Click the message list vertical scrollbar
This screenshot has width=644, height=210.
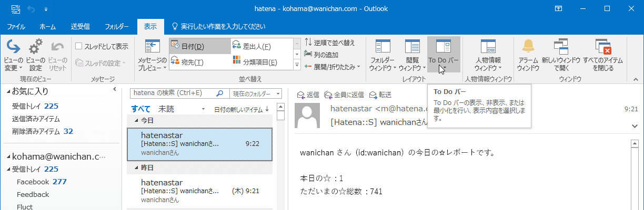[x=280, y=157]
